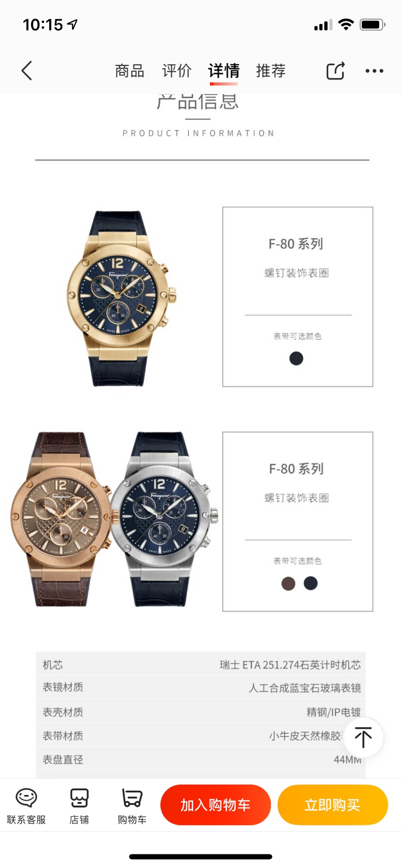Open the share icon
The image size is (401, 868).
335,71
